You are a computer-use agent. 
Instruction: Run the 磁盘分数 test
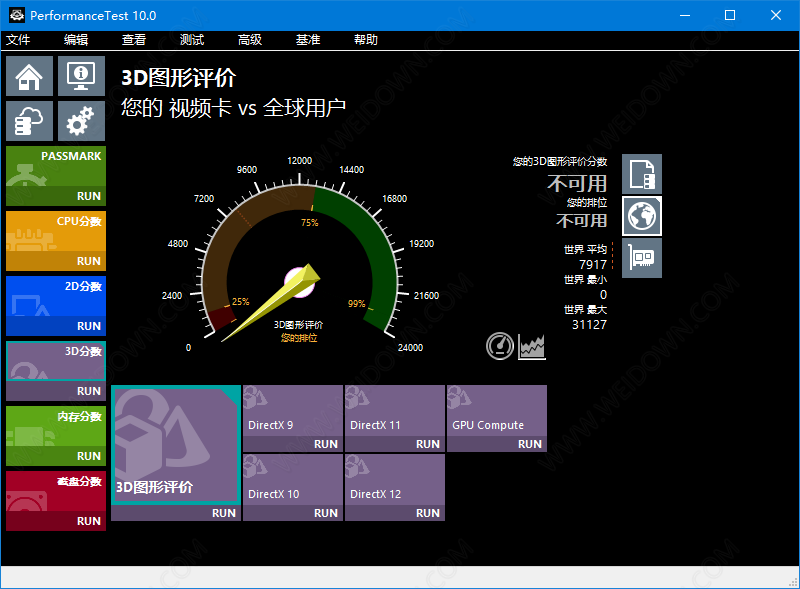click(x=56, y=521)
